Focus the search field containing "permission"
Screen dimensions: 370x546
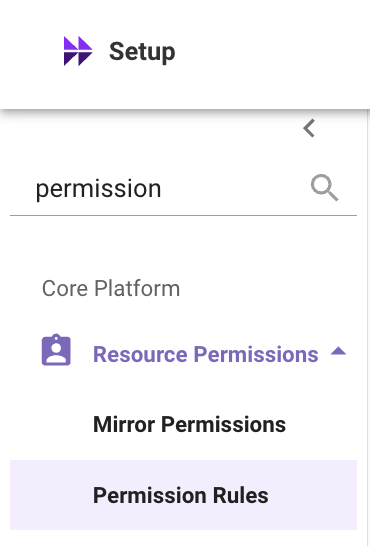coord(183,188)
